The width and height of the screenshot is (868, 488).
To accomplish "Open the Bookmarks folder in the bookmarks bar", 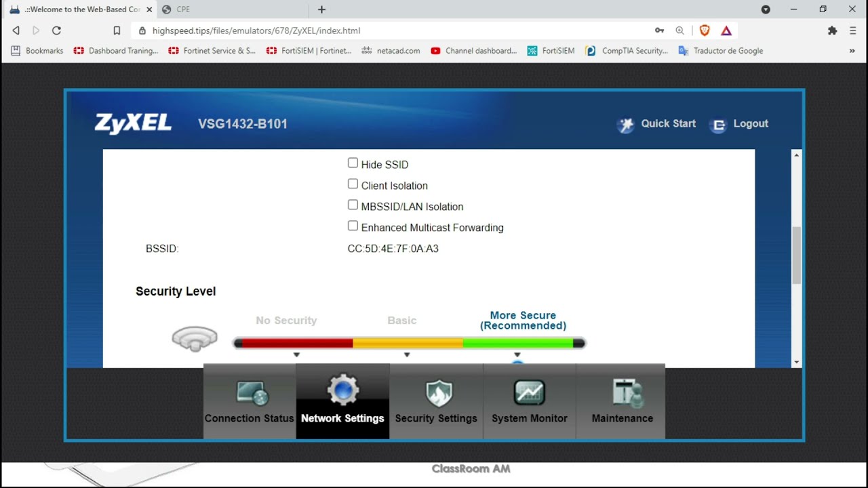I will 38,51.
